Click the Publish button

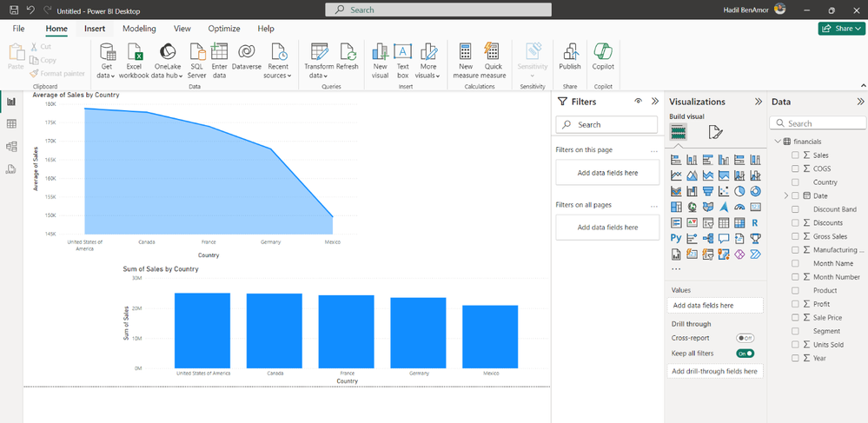[x=570, y=57]
